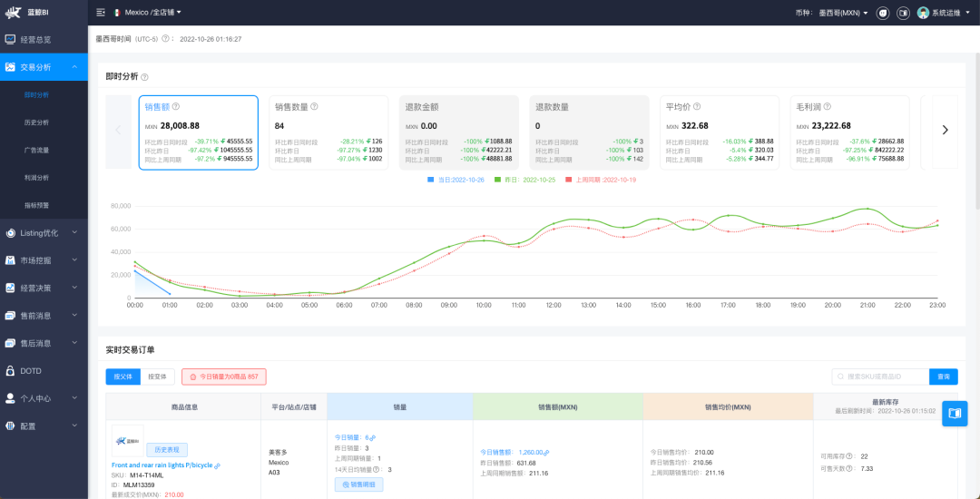
Task: Click the help icon on the 销售额 card
Action: 176,107
